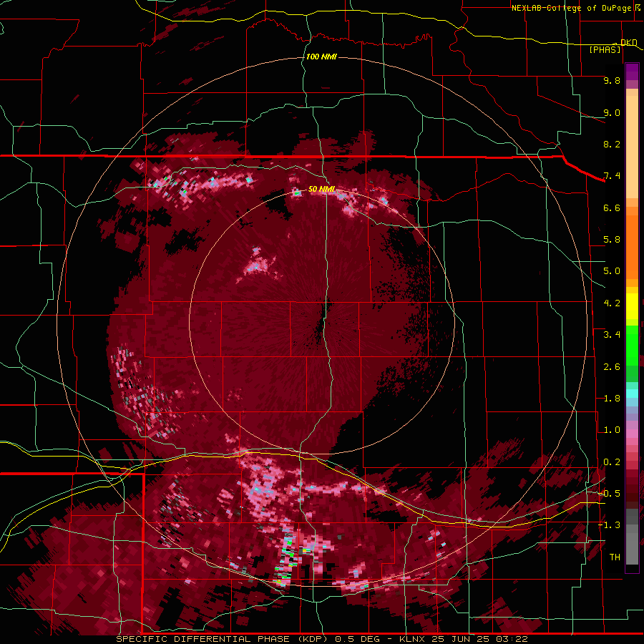Pick the bright yellow segment of the color bar
644x644 pixels.
[x=632, y=306]
